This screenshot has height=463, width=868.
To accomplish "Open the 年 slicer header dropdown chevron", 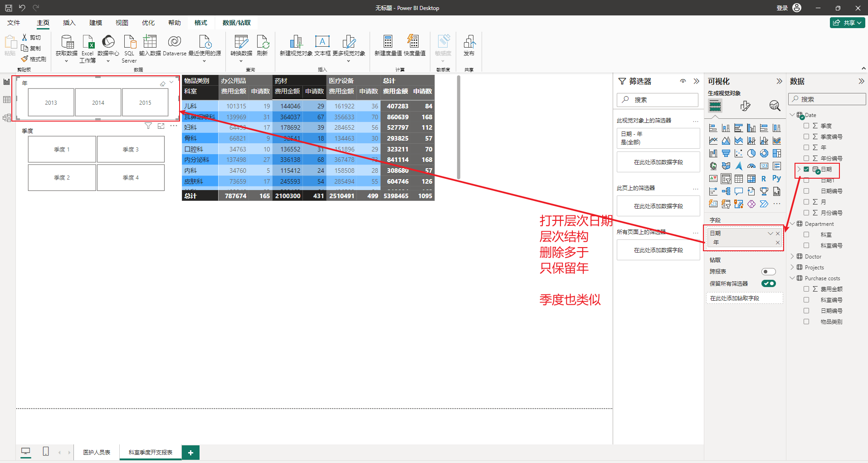I will (171, 82).
